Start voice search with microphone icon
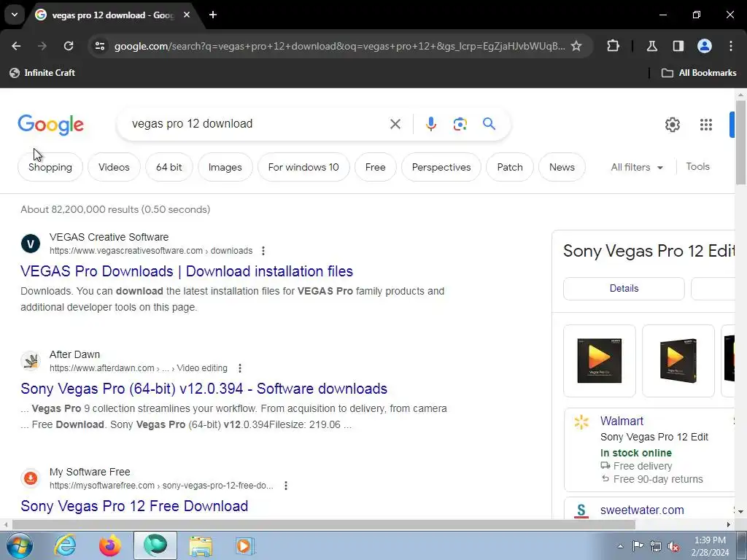Screen dimensions: 747x560 (430, 124)
